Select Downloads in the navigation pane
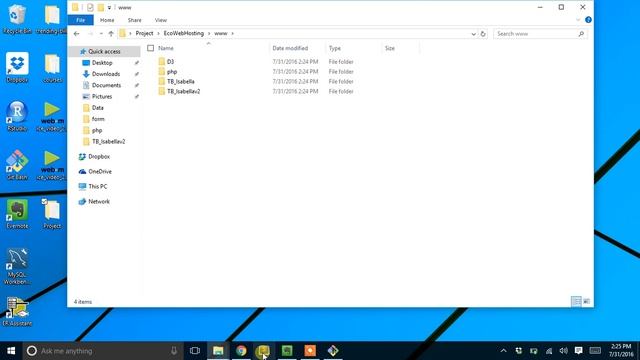The height and width of the screenshot is (360, 640). tap(106, 74)
